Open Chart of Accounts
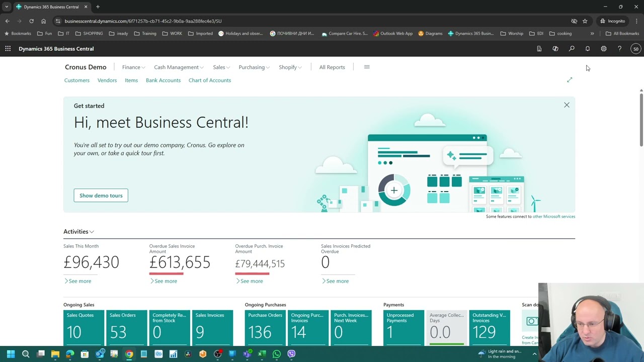Screen dimensions: 644x362 pyautogui.click(x=210, y=80)
